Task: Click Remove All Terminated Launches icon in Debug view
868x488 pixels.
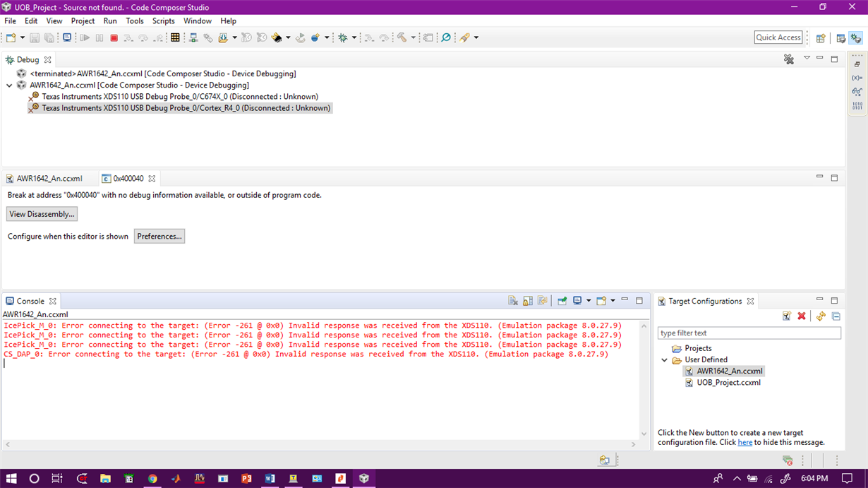Action: [x=789, y=59]
